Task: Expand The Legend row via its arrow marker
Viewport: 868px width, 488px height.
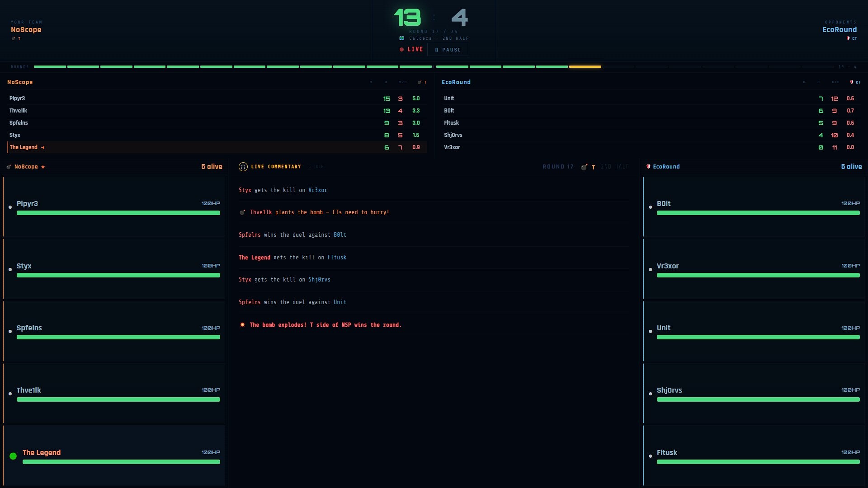Action: (x=43, y=147)
